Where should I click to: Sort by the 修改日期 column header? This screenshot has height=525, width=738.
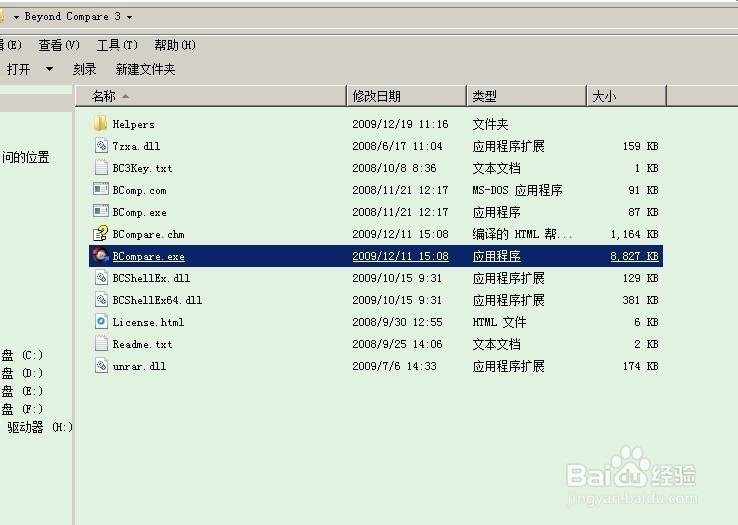click(407, 96)
